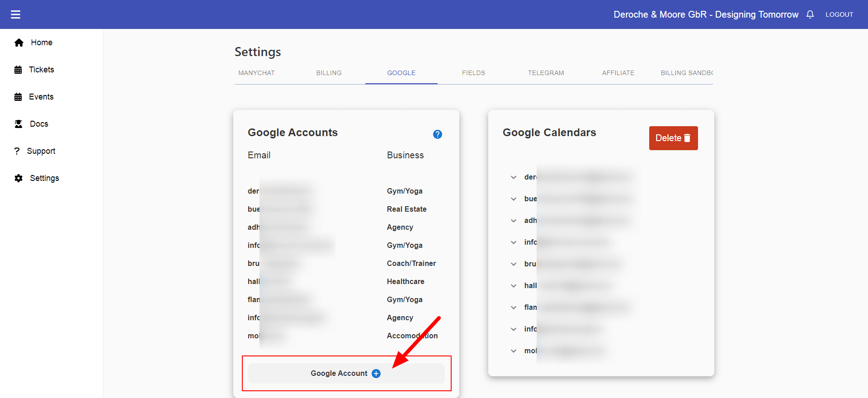Expand the 'bru' calendar row chevron
The height and width of the screenshot is (398, 868).
tap(514, 264)
